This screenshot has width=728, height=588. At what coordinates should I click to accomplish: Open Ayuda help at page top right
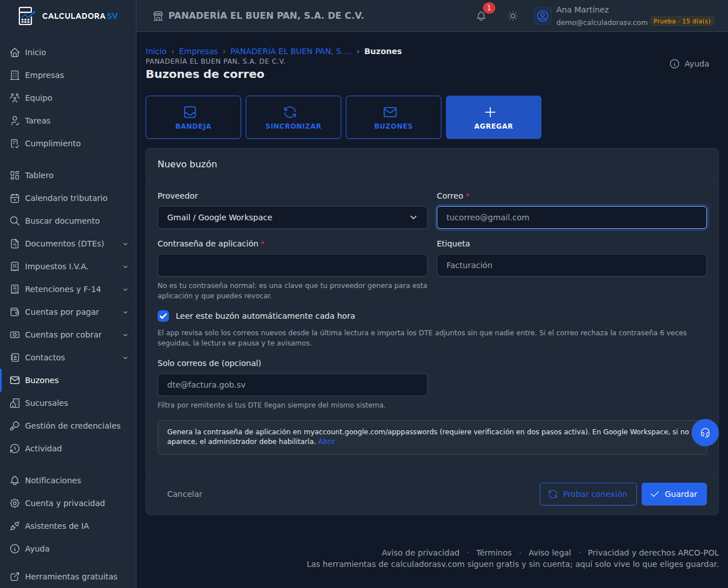pyautogui.click(x=689, y=64)
